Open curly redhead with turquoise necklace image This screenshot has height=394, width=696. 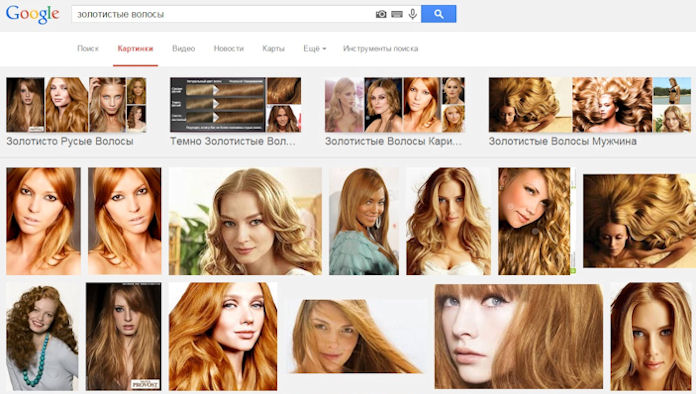pyautogui.click(x=42, y=336)
